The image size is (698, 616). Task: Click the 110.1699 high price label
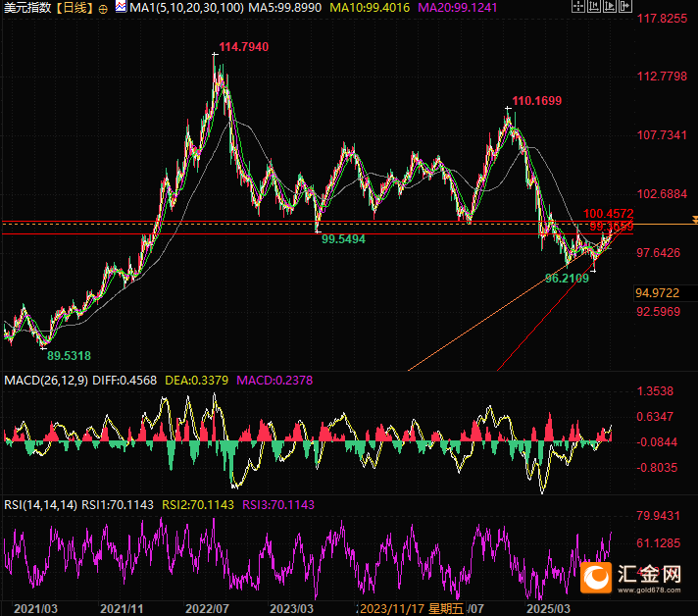point(537,101)
